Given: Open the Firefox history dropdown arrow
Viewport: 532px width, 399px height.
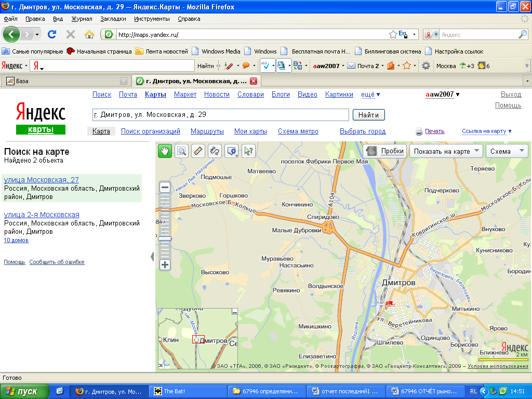Looking at the screenshot, I should pos(37,34).
